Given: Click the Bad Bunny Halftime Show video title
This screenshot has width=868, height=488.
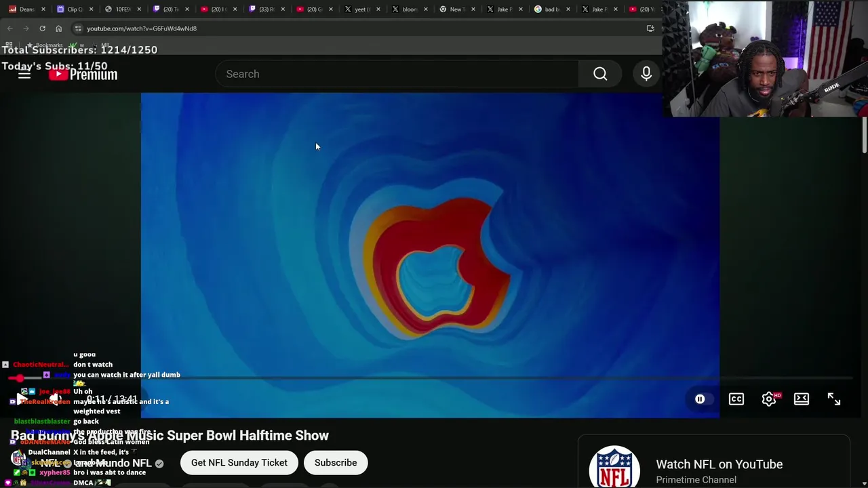Looking at the screenshot, I should (x=170, y=436).
